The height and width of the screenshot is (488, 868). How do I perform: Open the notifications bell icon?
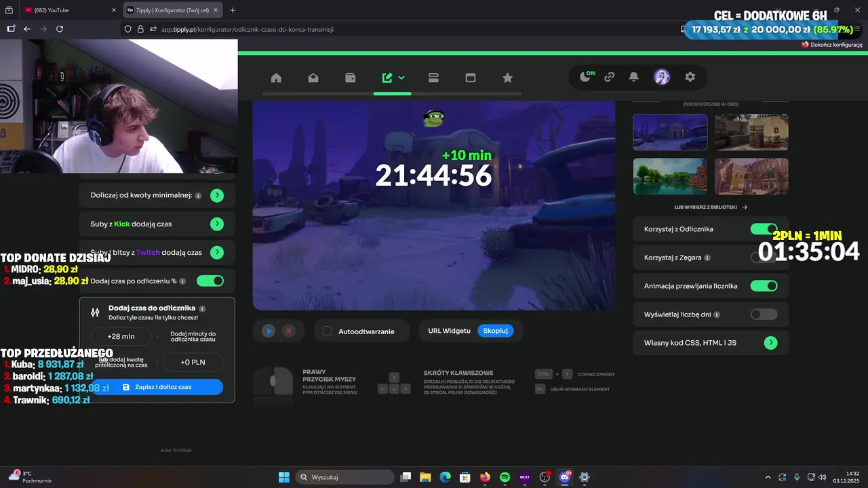coord(634,77)
